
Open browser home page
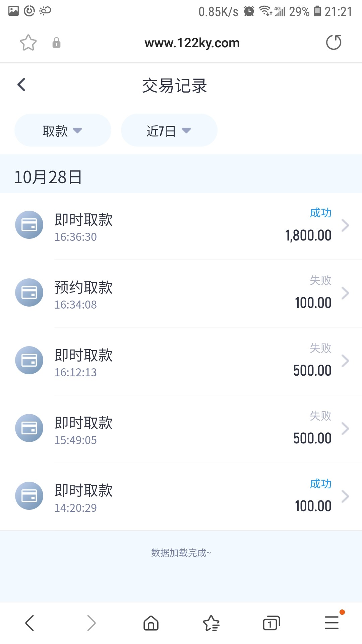click(151, 623)
